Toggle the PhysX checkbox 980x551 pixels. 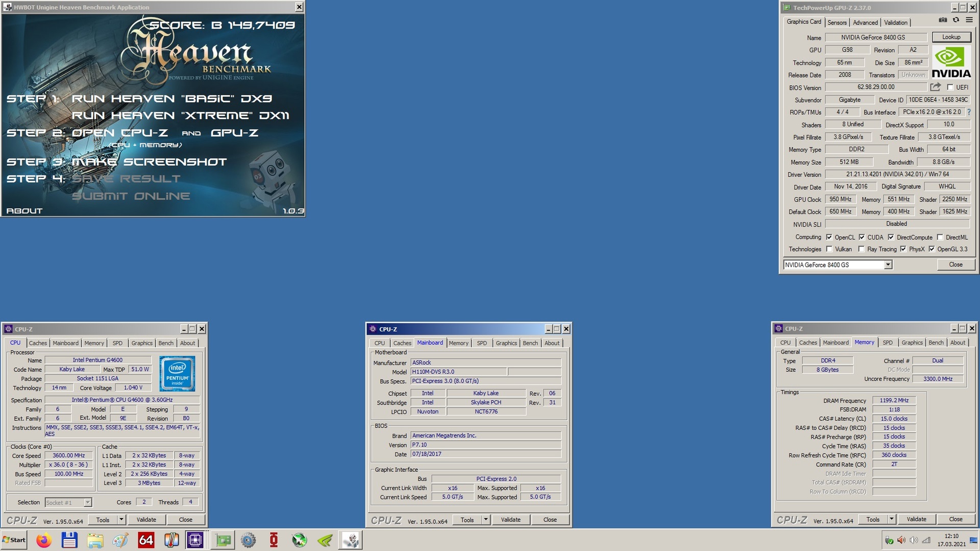903,249
